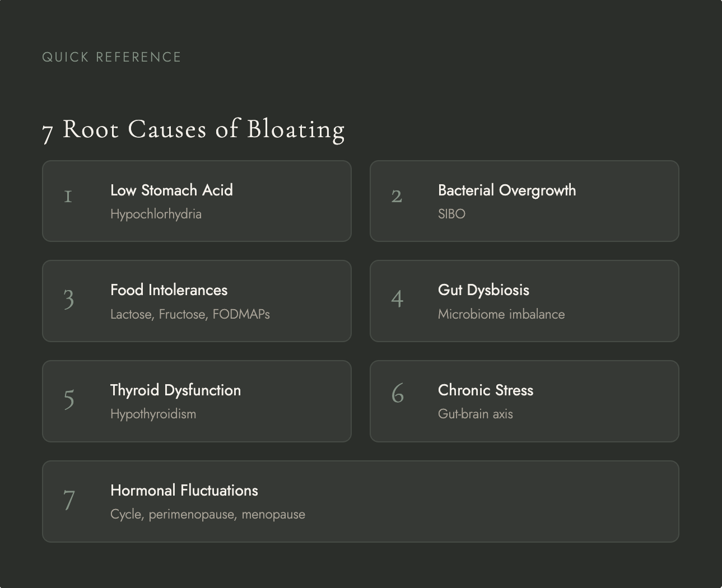Select the '7 Root Causes of Bloating' heading
The width and height of the screenshot is (722, 588).
[x=193, y=129]
